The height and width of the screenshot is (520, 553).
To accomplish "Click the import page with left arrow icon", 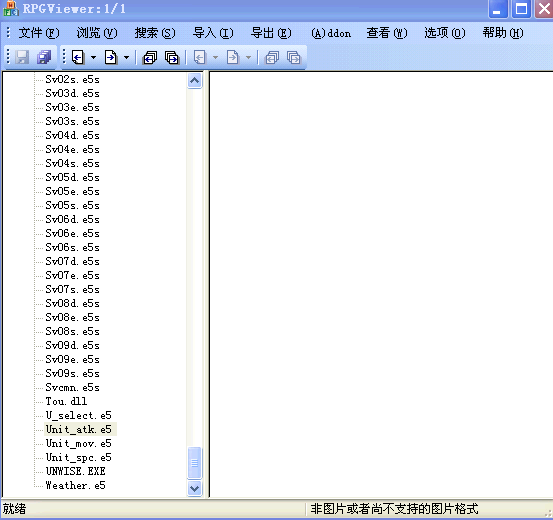I will (78, 57).
